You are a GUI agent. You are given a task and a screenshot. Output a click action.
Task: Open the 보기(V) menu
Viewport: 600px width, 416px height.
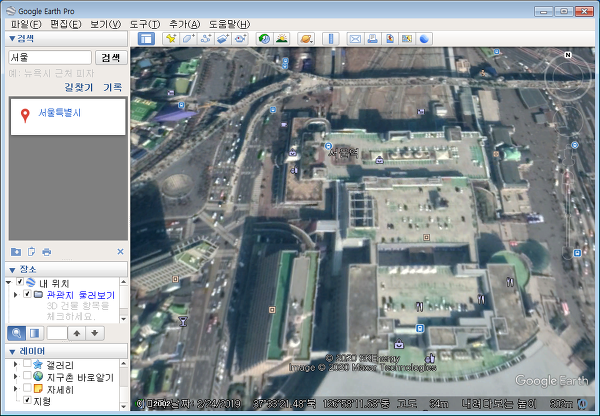[x=105, y=24]
